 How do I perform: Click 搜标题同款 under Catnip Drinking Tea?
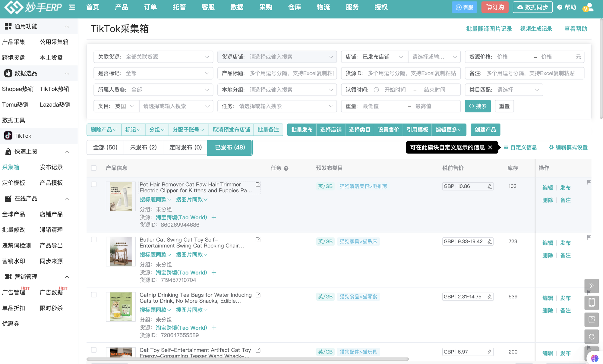(x=155, y=310)
